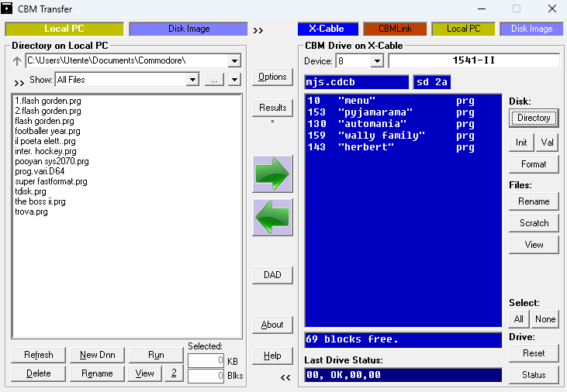Screen dimensions: 567x392
Task: Open the local directory path dropdown
Action: pyautogui.click(x=234, y=60)
